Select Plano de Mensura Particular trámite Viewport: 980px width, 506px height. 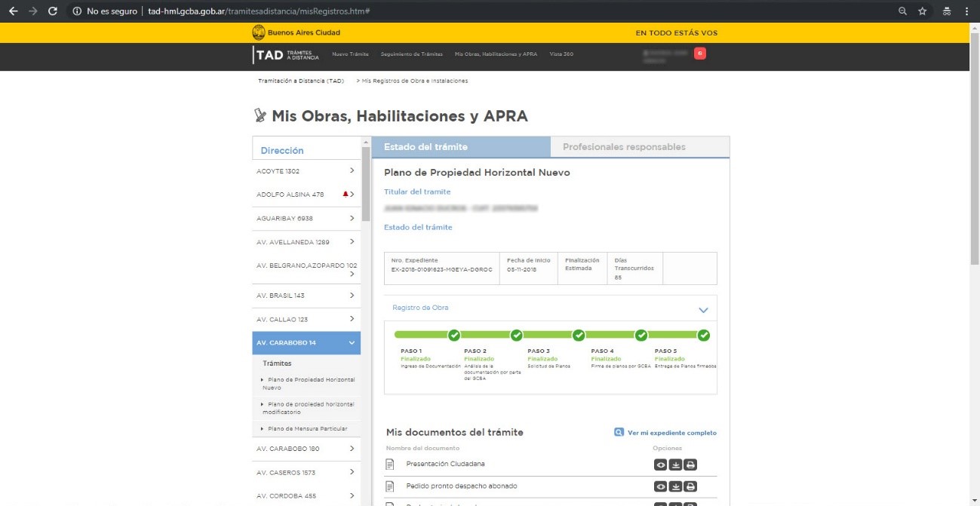pyautogui.click(x=307, y=428)
